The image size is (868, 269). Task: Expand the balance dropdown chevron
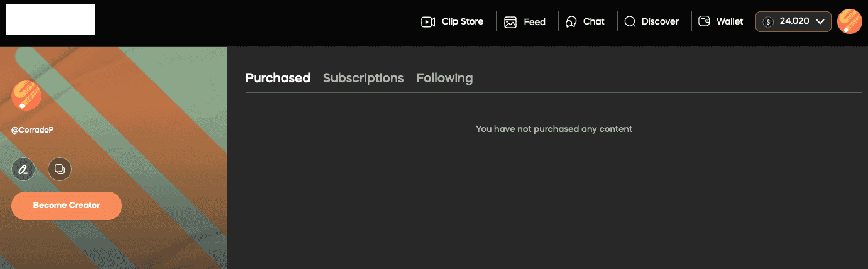pos(820,22)
